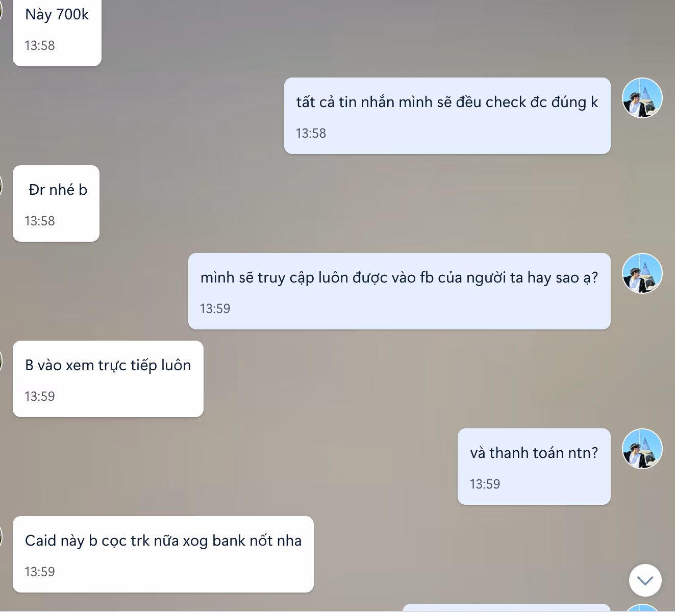The height and width of the screenshot is (616, 675).
Task: Click the 13:59 timestamp under 'B vào xem'
Action: (40, 396)
